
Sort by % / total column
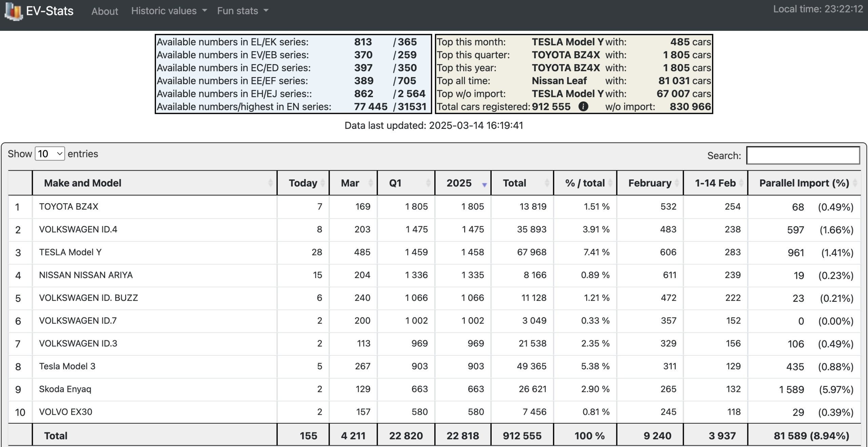point(585,183)
